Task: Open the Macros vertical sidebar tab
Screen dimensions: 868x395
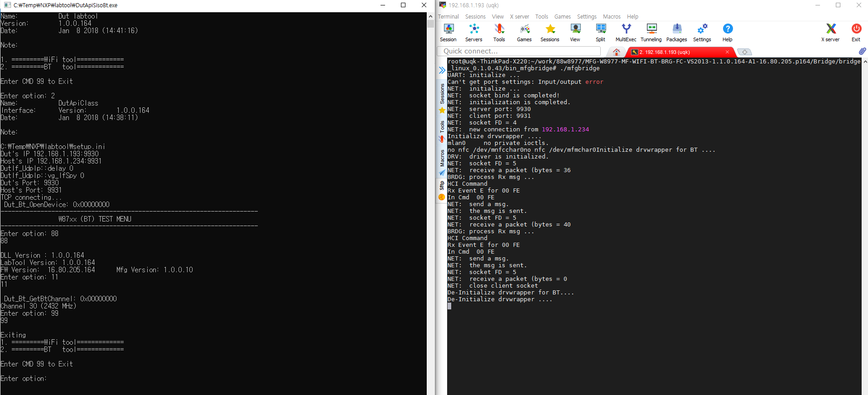Action: click(x=442, y=162)
